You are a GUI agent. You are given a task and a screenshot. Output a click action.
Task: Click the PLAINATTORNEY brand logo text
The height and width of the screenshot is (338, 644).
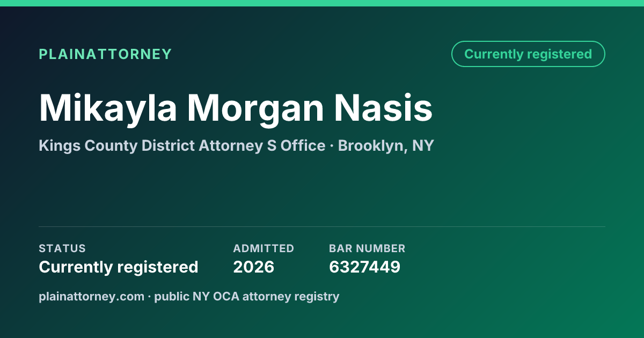[105, 54]
